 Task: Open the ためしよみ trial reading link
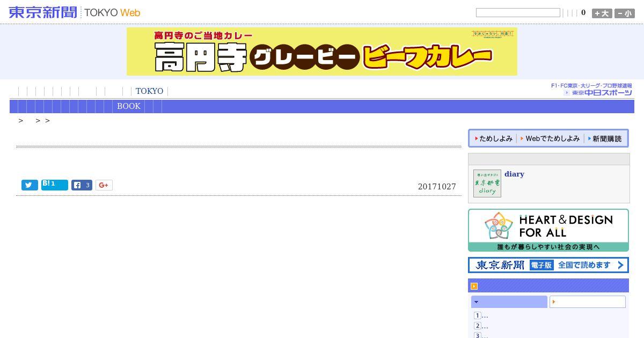(x=494, y=138)
